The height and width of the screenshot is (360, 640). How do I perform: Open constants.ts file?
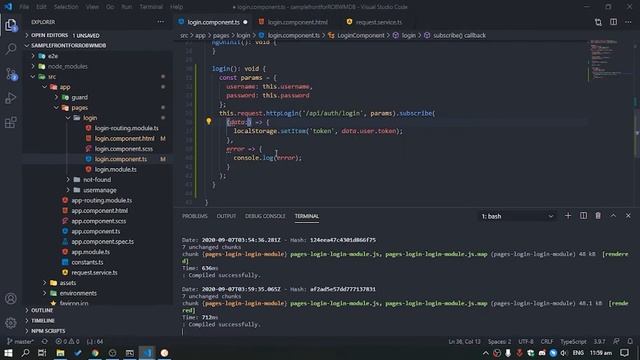click(87, 262)
